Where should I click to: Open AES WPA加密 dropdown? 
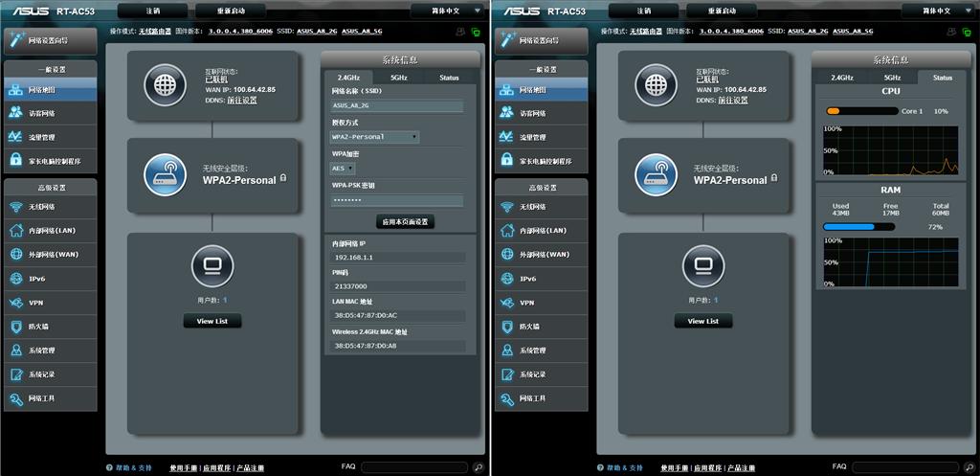[x=343, y=169]
